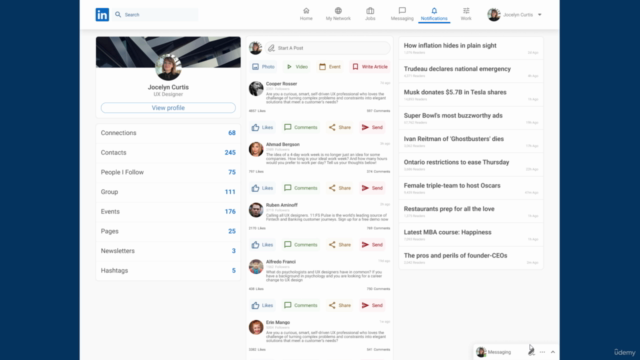Send Ahmad Bergson's post
640x360 pixels.
pyautogui.click(x=372, y=188)
